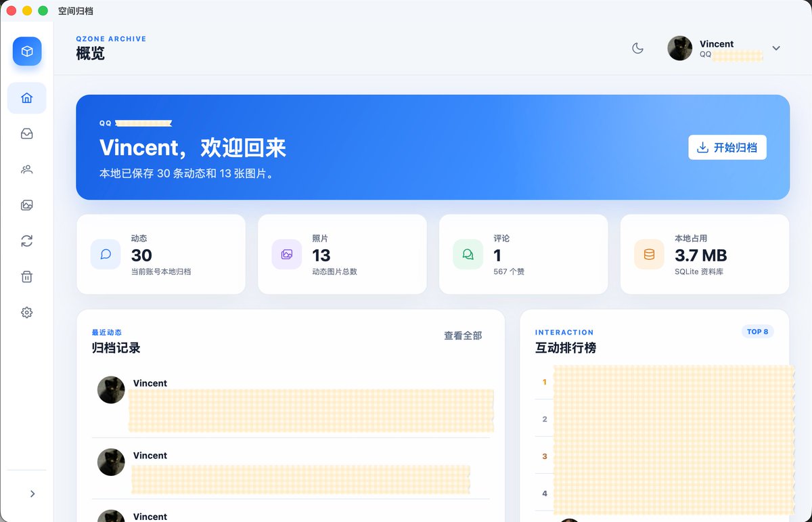
Task: Click the first Vincent post avatar
Action: (111, 390)
